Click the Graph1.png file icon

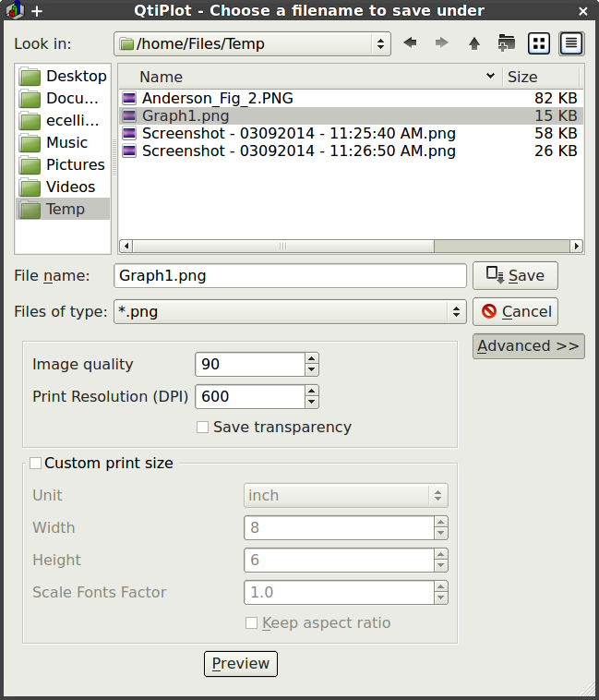pos(129,115)
